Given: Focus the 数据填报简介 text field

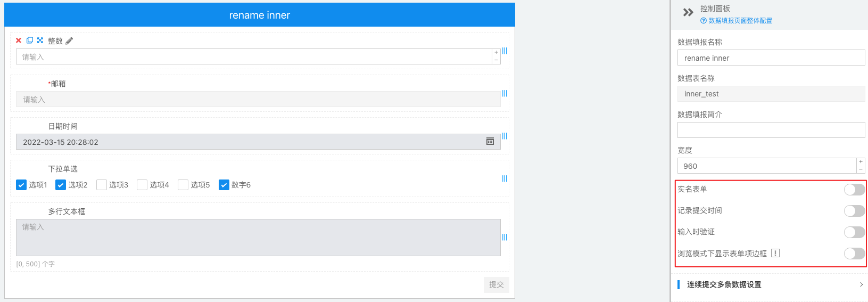Looking at the screenshot, I should tap(771, 130).
